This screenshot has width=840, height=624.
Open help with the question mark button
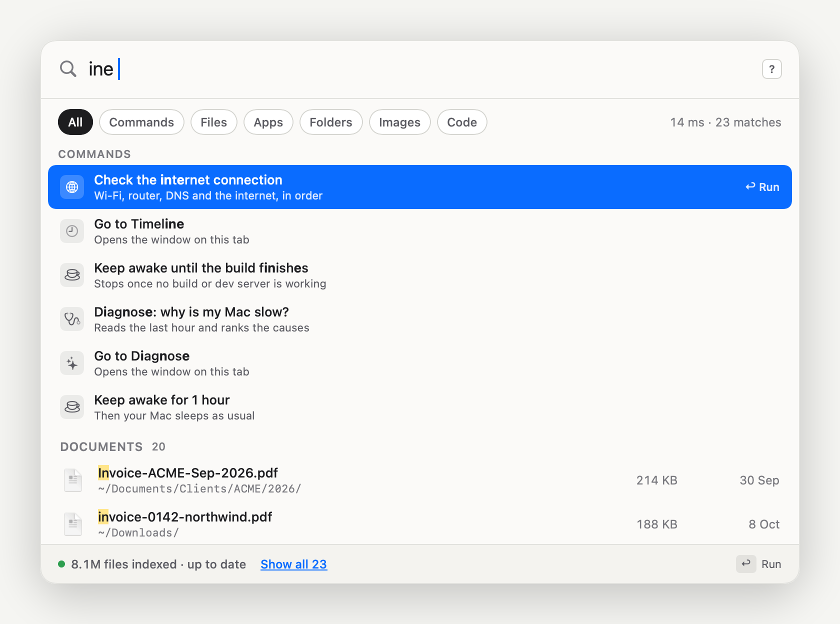point(771,69)
